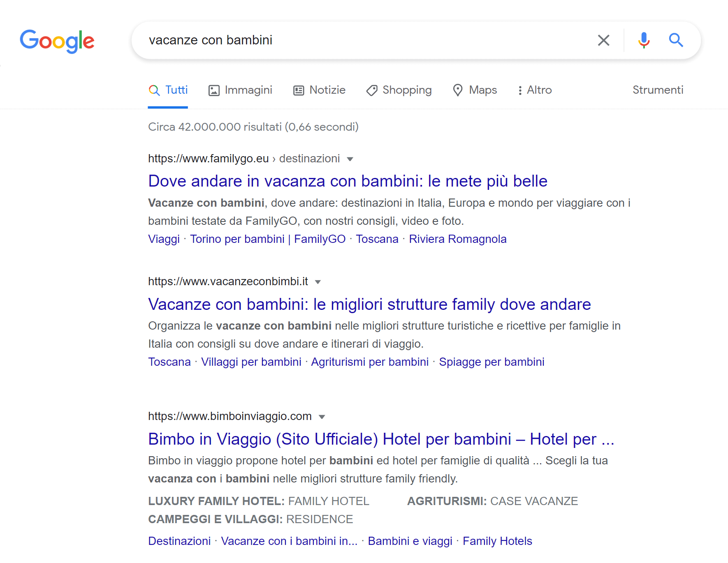Click the Toscana sitelink under vacanzeconbimbi.it
The height and width of the screenshot is (563, 728).
(x=169, y=362)
